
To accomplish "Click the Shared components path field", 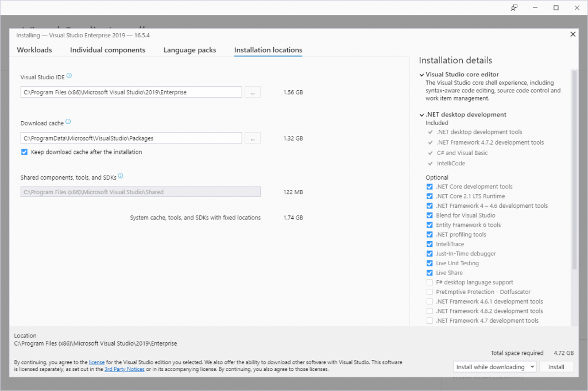I will pyautogui.click(x=141, y=192).
